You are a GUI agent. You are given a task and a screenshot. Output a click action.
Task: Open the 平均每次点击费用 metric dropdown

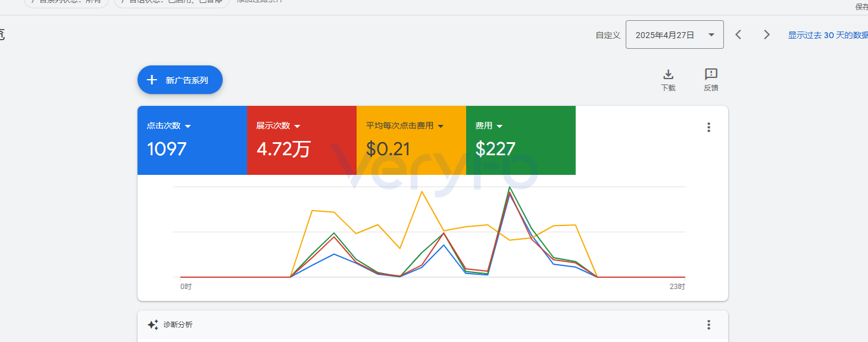click(405, 126)
